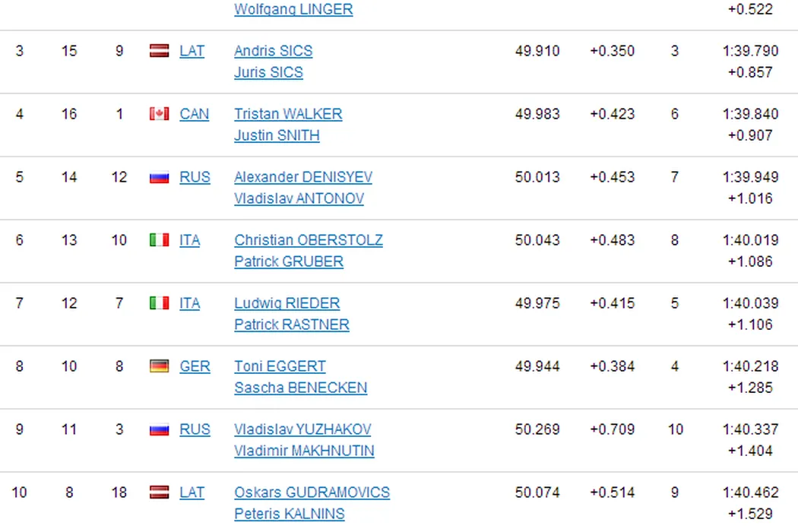Click Russia flag beside Vladislav YUZHAKOV
The height and width of the screenshot is (532, 798).
159,429
